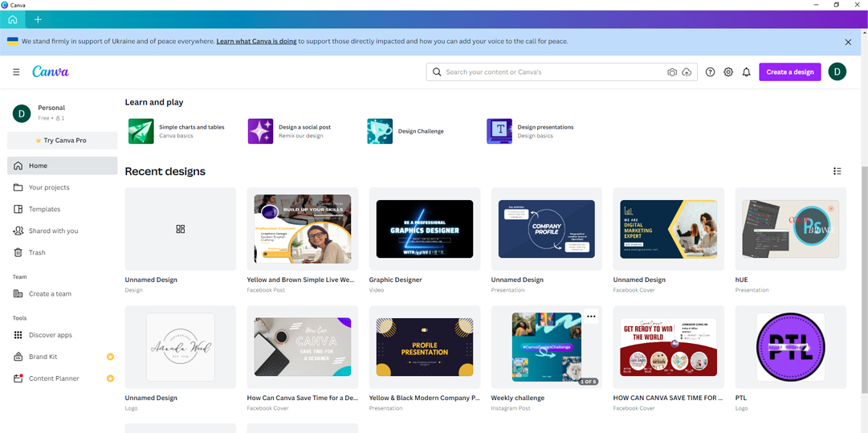Click the Content Planner crown badge
Viewport: 868px width, 433px height.
(x=110, y=378)
